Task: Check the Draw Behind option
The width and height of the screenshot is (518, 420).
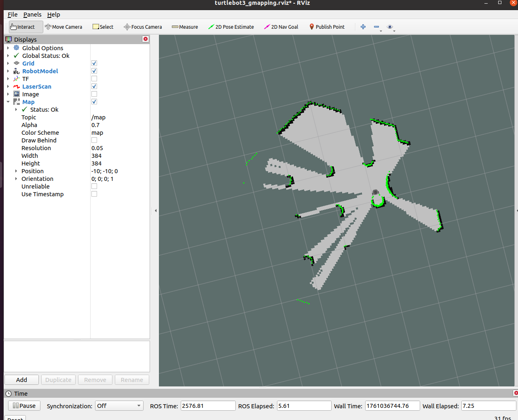Action: coord(94,140)
